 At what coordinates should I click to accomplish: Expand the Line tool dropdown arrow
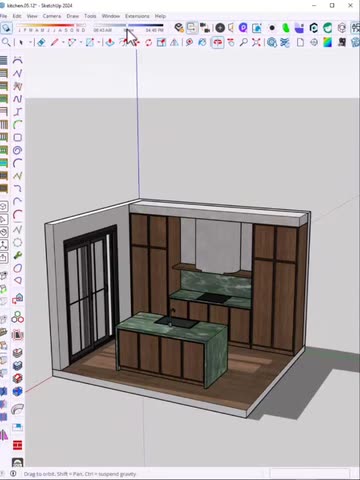pos(63,42)
